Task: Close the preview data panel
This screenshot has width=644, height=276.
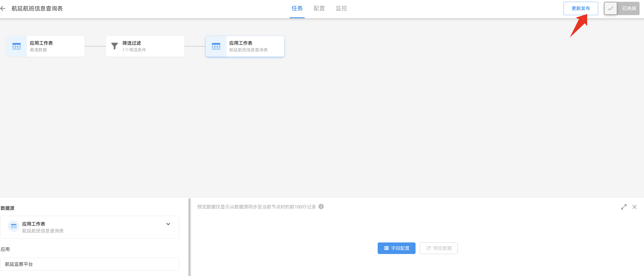Action: (634, 207)
